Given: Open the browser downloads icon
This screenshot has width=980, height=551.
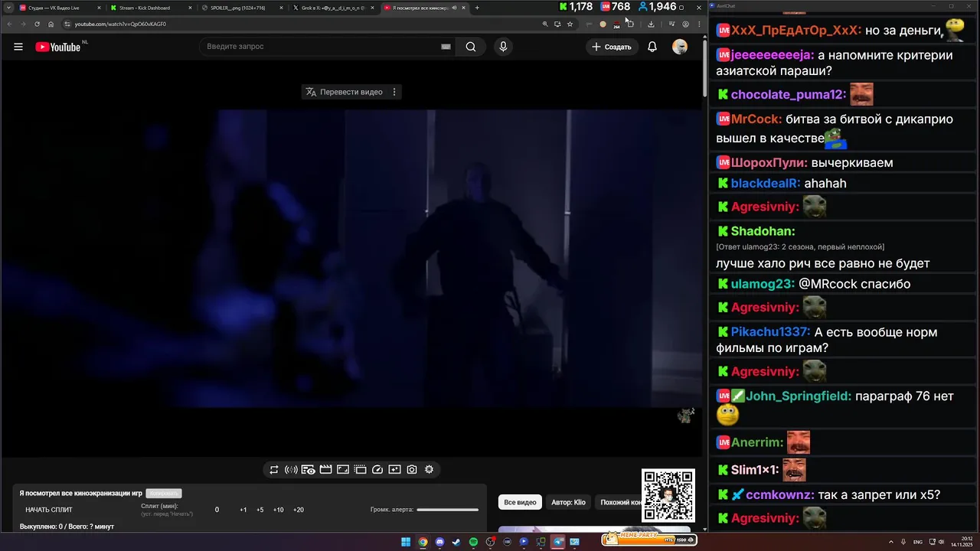Looking at the screenshot, I should (651, 24).
